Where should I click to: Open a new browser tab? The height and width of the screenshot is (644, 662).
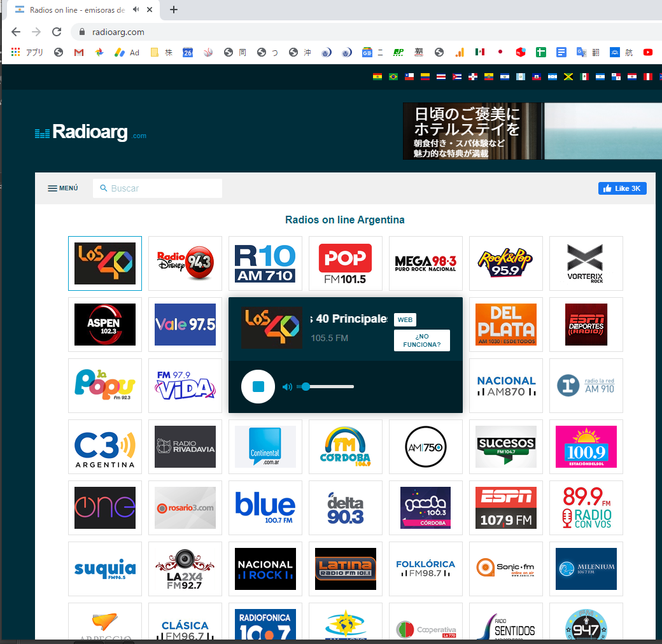click(x=174, y=10)
